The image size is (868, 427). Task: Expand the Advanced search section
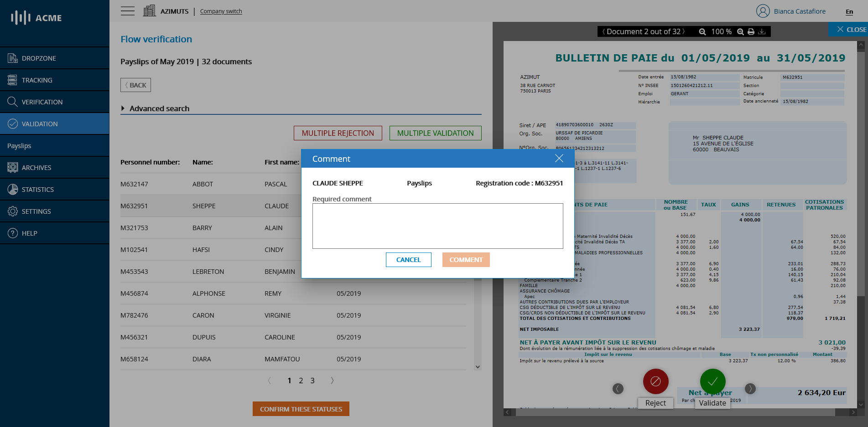tap(123, 108)
